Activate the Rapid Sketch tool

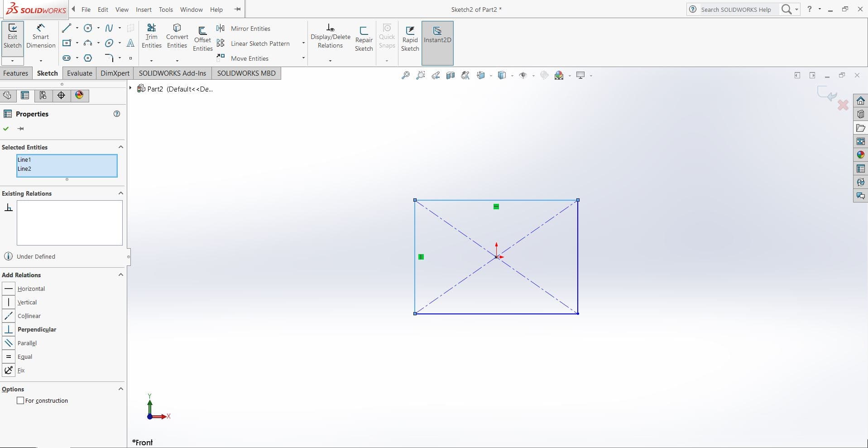pos(410,39)
